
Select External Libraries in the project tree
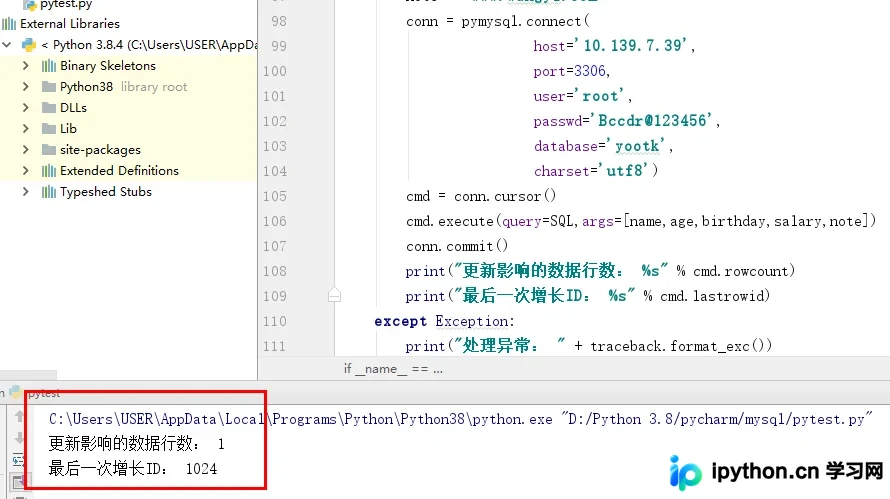(x=70, y=24)
